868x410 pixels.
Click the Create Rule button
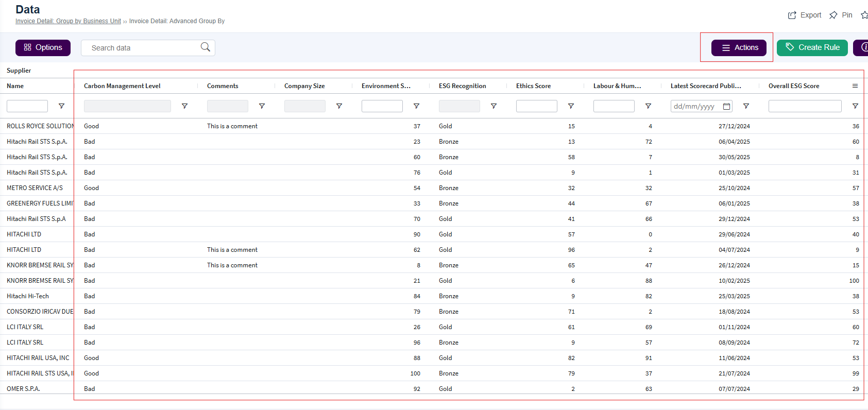812,47
